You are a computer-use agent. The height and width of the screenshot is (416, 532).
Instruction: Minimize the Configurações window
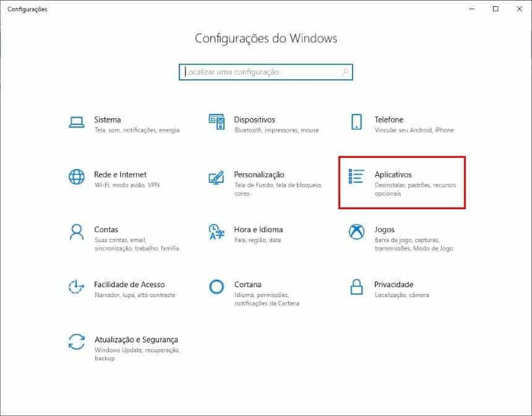472,9
